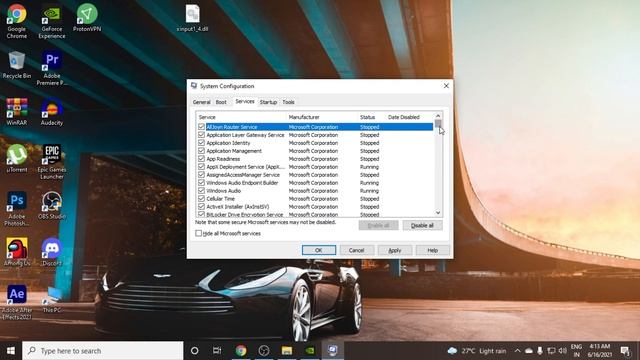The image size is (640, 360).
Task: Open the taskbar clock showing 4:13 AM
Action: (600, 351)
